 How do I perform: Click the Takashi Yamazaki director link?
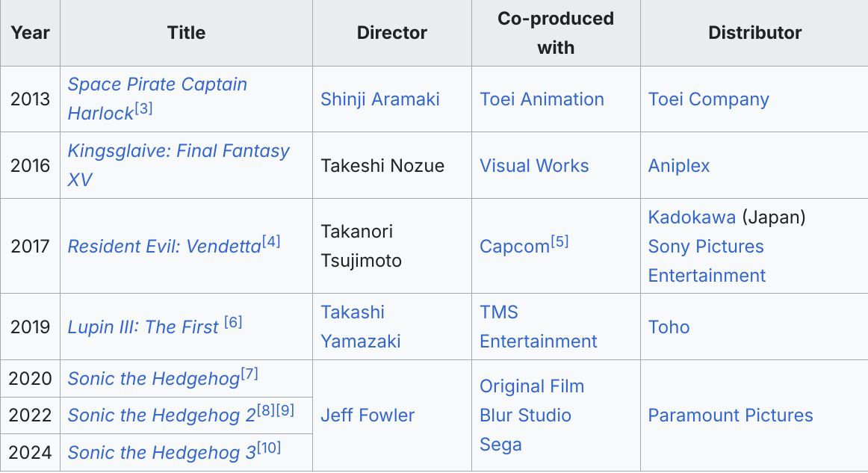click(353, 312)
